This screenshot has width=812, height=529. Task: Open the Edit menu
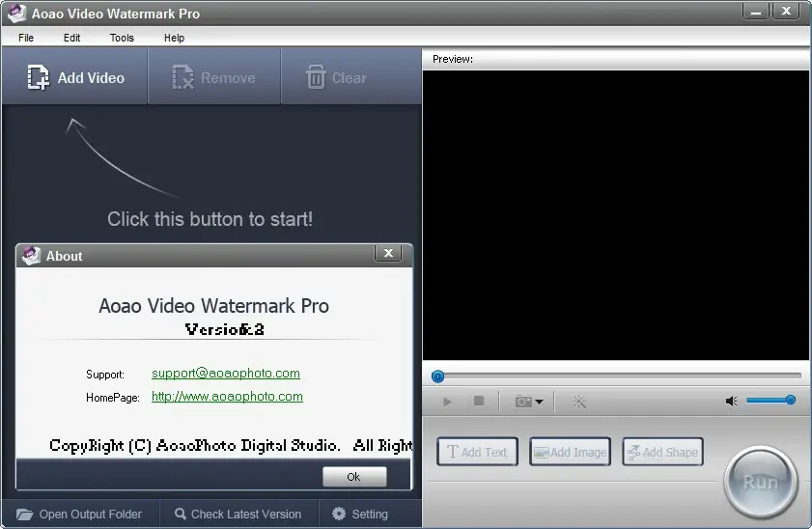[x=71, y=38]
